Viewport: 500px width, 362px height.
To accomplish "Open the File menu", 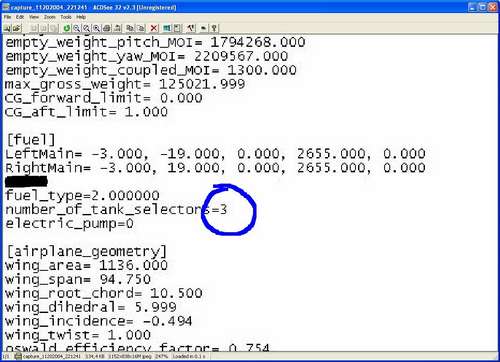I will coord(7,17).
